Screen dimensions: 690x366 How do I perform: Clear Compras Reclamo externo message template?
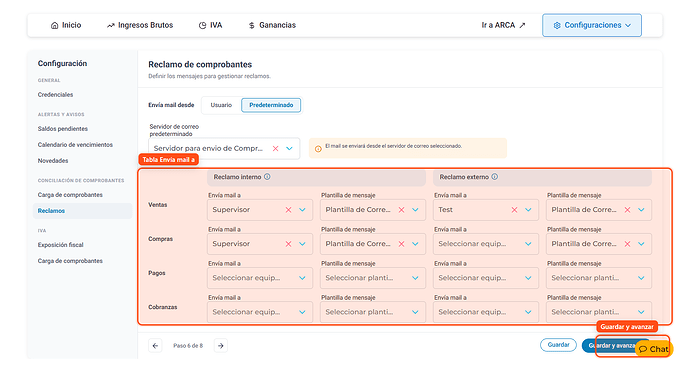click(628, 244)
